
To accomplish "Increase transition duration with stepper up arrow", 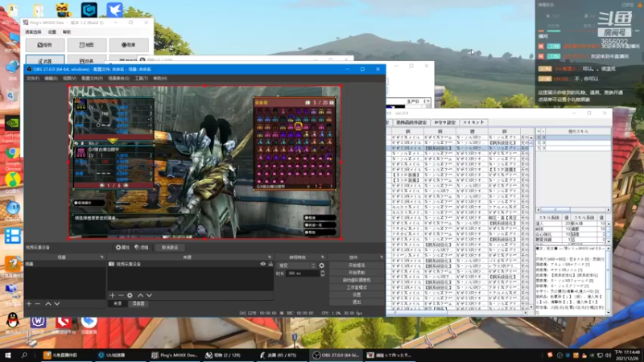I will point(323,272).
